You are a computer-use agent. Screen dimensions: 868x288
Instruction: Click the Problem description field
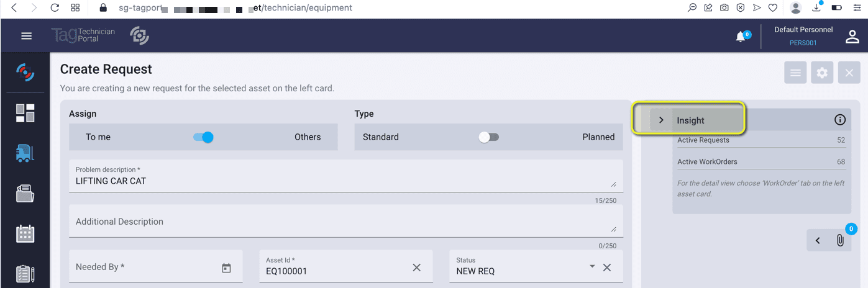[x=346, y=176]
